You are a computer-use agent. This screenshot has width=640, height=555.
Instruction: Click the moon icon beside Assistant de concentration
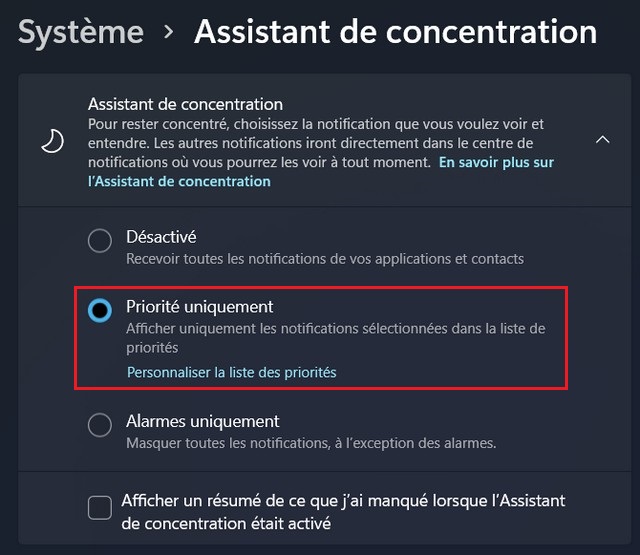pos(52,141)
